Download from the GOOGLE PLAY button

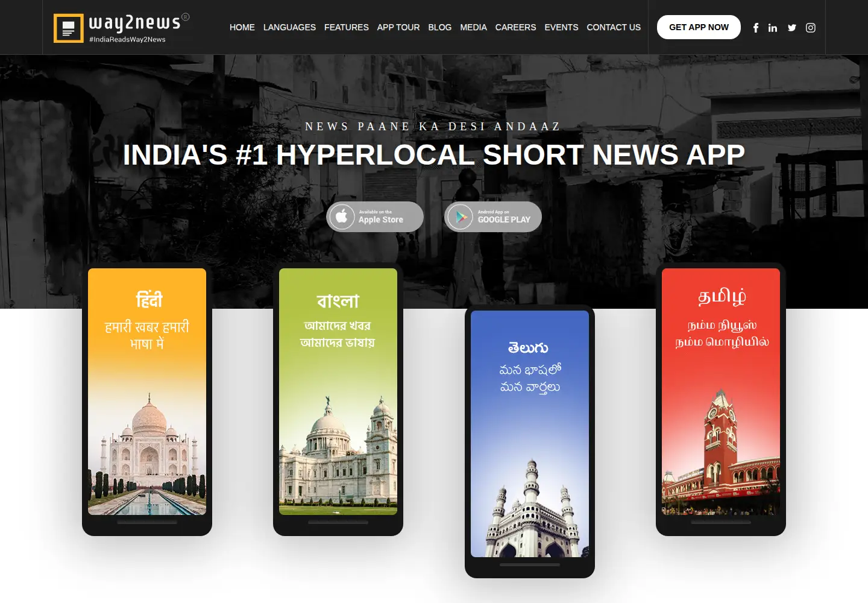(493, 216)
